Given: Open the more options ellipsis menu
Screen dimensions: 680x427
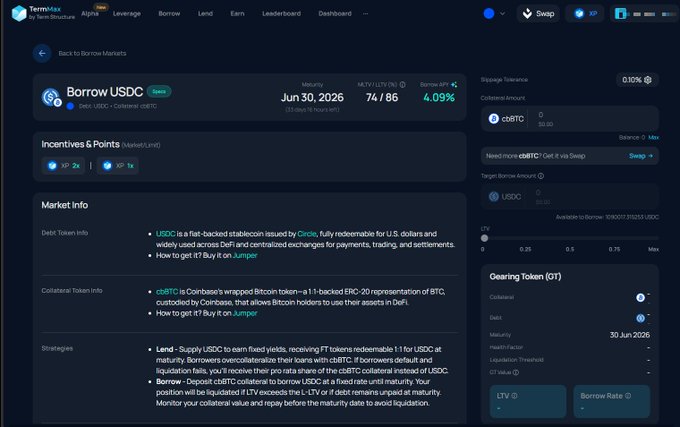Looking at the screenshot, I should coord(366,13).
